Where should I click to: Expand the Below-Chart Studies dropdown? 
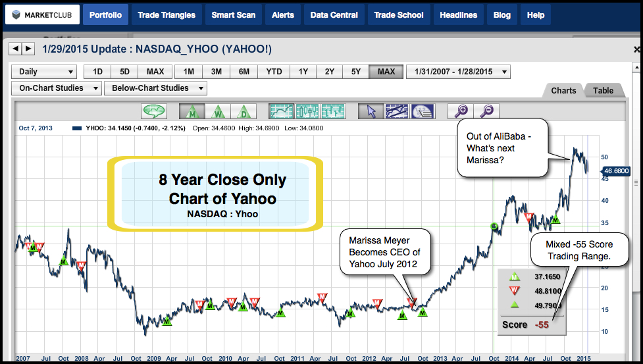(155, 88)
